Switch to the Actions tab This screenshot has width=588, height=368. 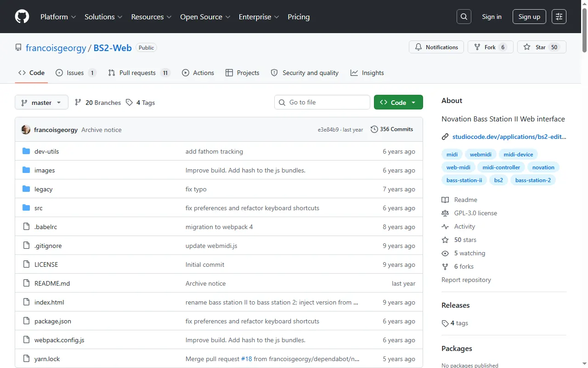click(198, 73)
